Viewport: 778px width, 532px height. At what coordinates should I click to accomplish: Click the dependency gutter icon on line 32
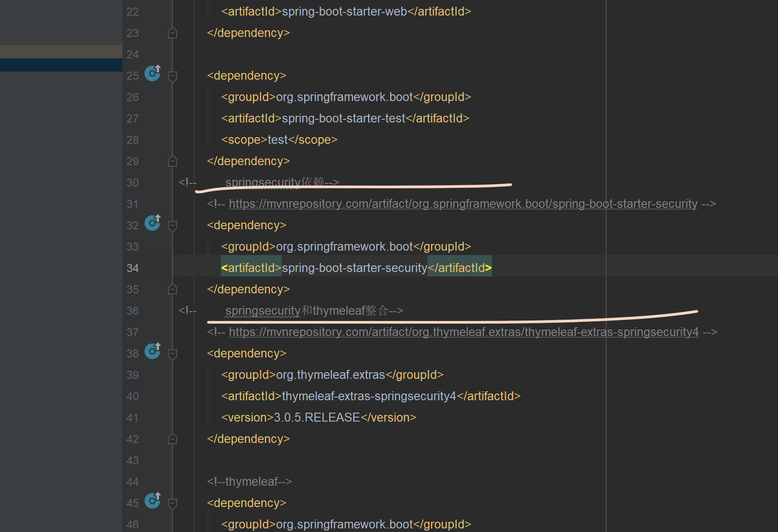153,222
